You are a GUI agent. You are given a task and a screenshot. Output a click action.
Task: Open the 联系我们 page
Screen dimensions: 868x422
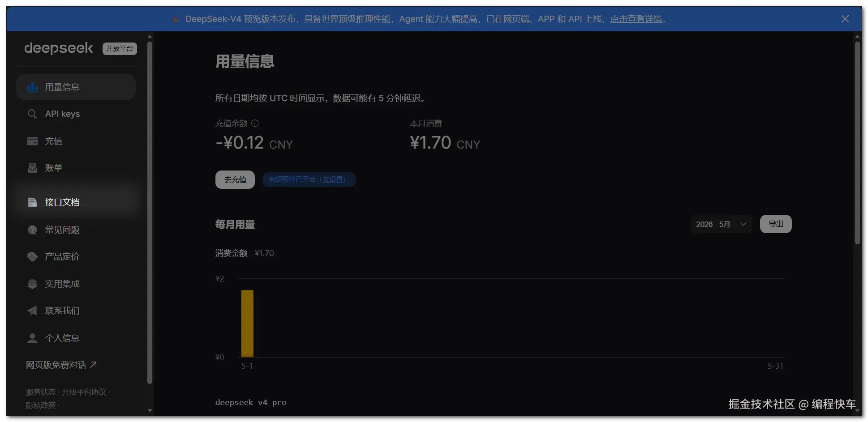[76, 311]
